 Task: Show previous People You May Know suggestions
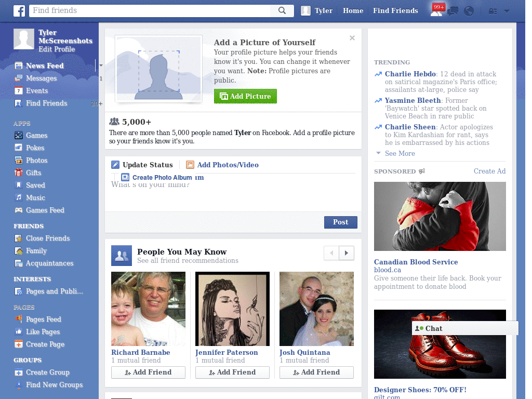point(331,253)
